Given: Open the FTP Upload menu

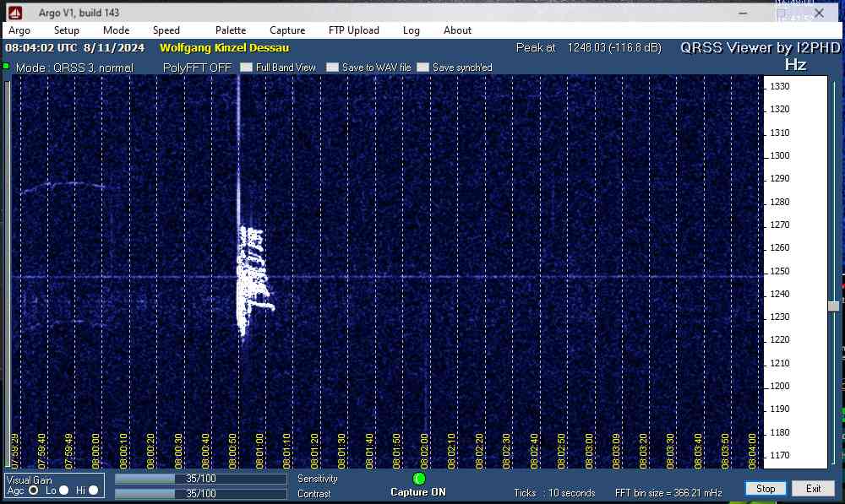Looking at the screenshot, I should point(353,30).
